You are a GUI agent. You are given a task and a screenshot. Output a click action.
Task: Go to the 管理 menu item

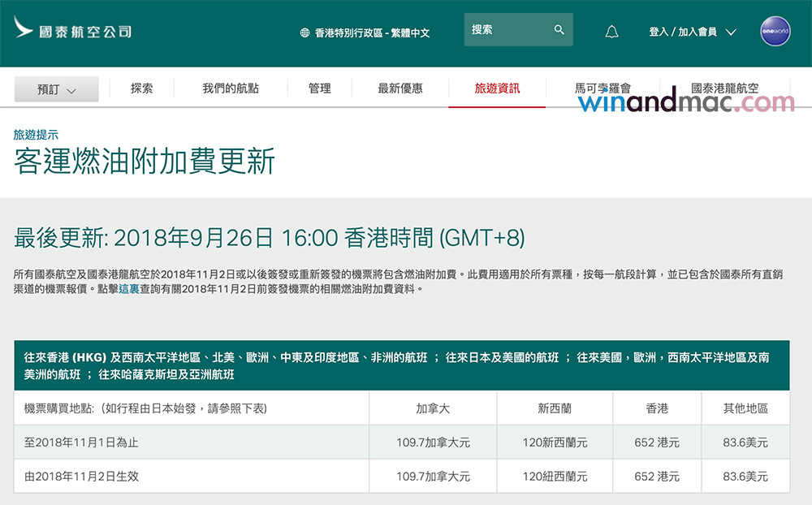pos(319,88)
